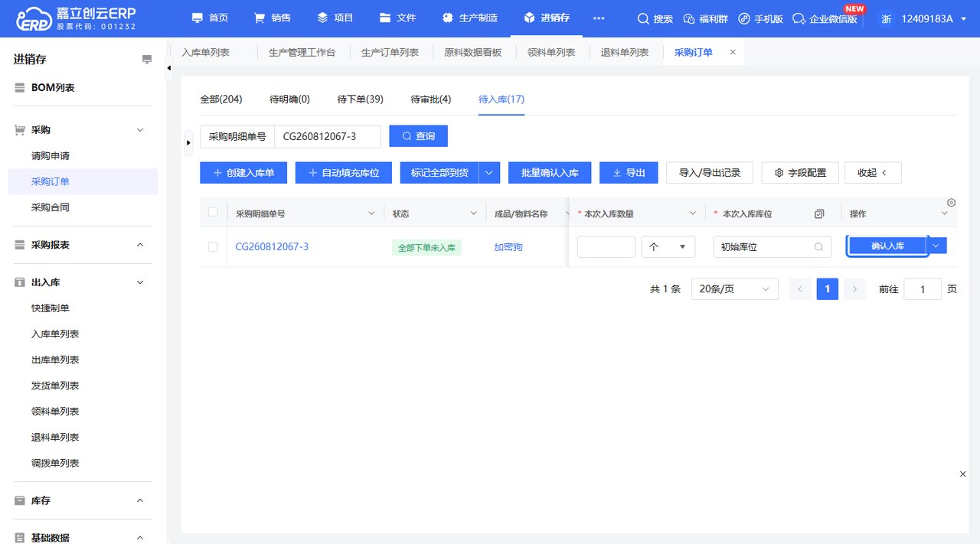980x544 pixels.
Task: Open 20条/页 page size selector
Action: point(734,289)
